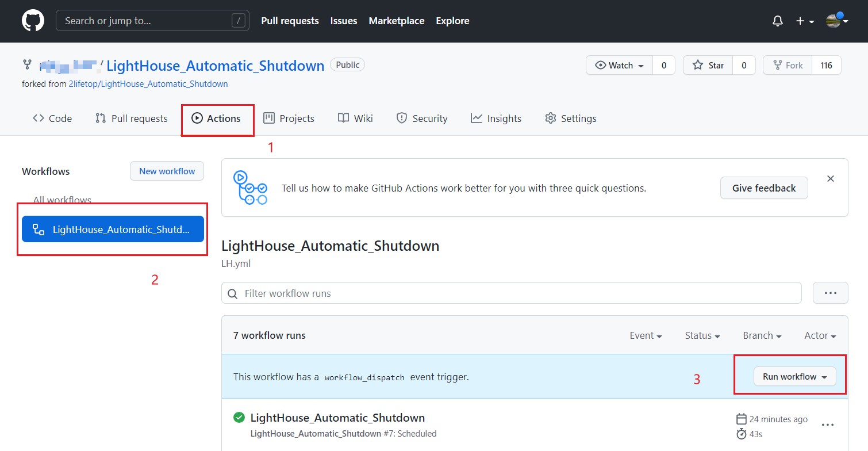Click the GitHub Actions feedback banner illustration
This screenshot has width=868, height=451.
click(250, 188)
